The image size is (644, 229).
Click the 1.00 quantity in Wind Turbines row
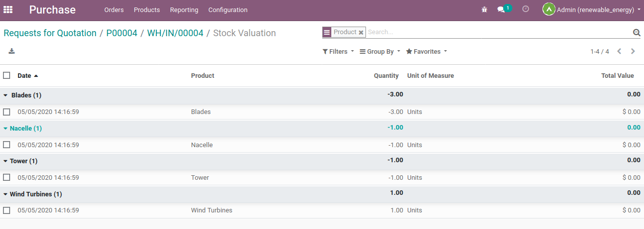pos(397,210)
